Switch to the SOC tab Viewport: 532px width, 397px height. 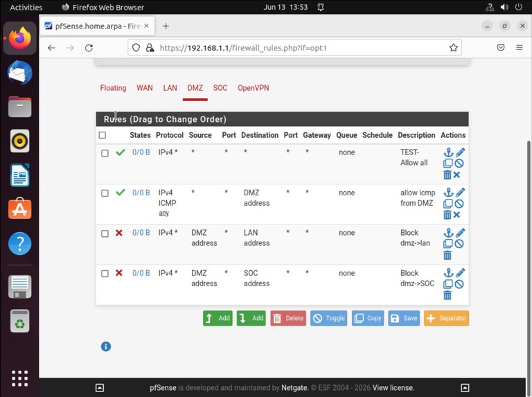click(220, 88)
